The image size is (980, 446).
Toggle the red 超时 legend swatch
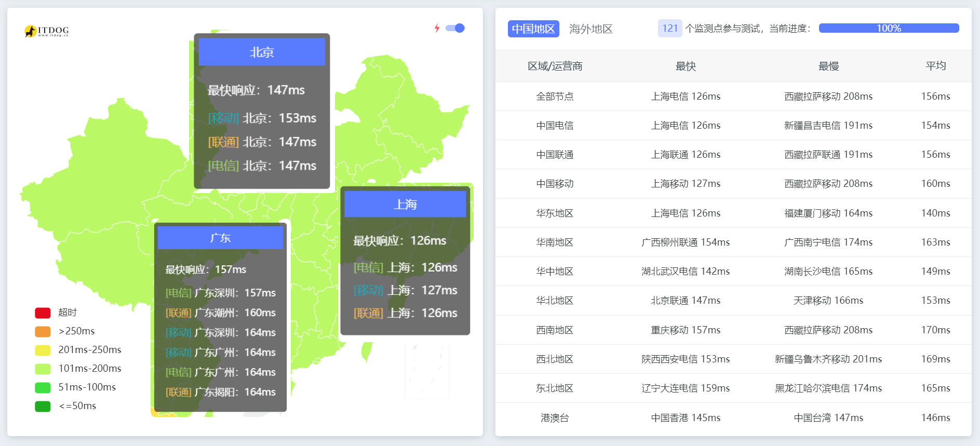[43, 313]
